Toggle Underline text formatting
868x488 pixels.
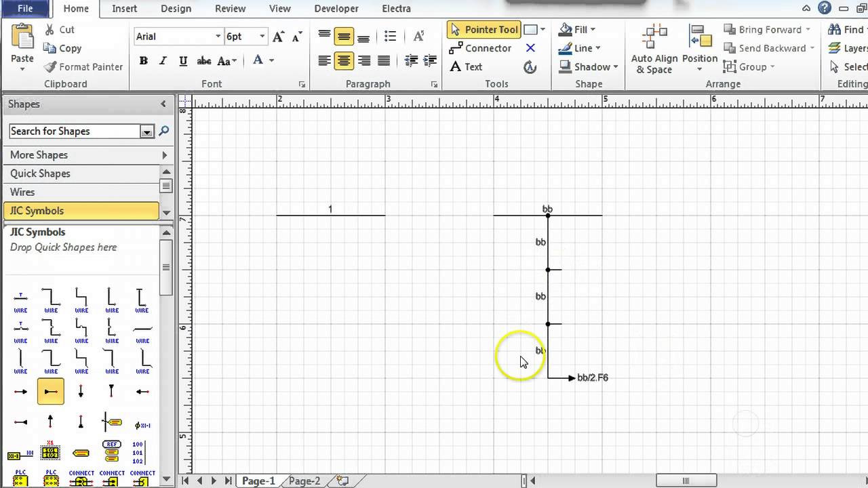(x=183, y=61)
